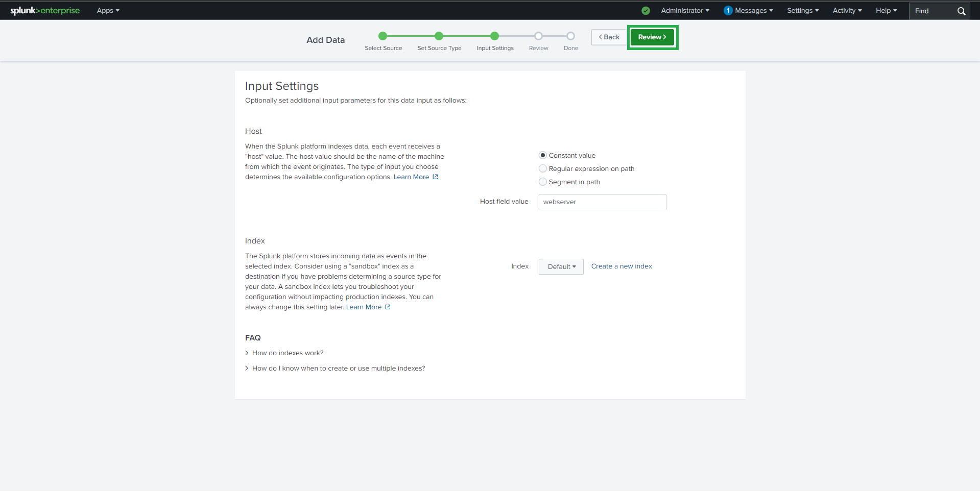
Task: Open Learn More link in Index section
Action: 364,307
